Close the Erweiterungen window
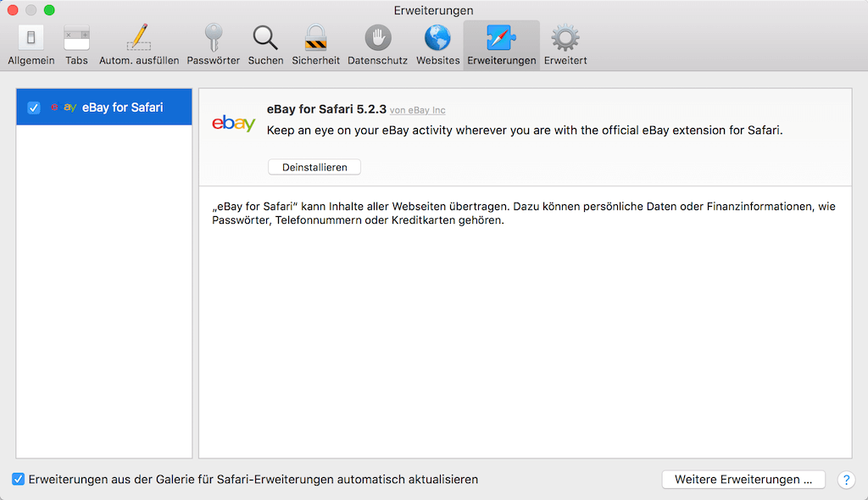Screen dimensions: 868x500 point(14,10)
